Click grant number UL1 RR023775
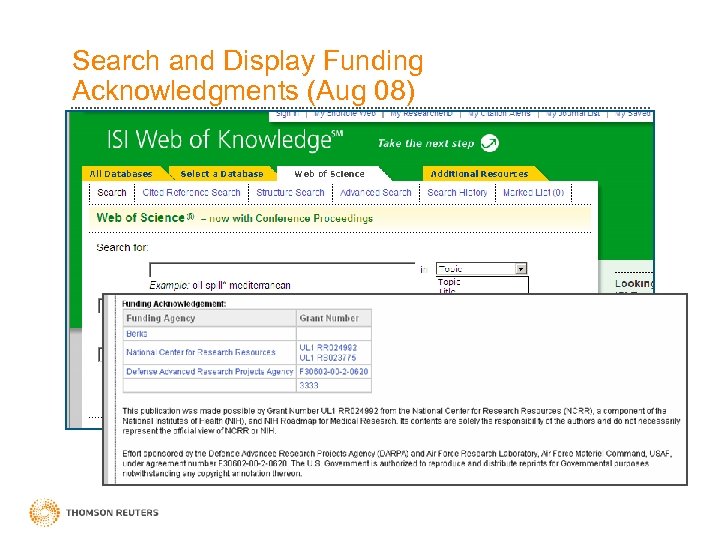 328,358
